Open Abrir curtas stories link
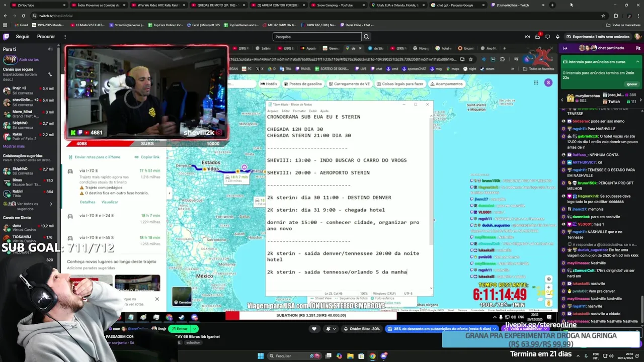The height and width of the screenshot is (362, 644). [x=29, y=59]
